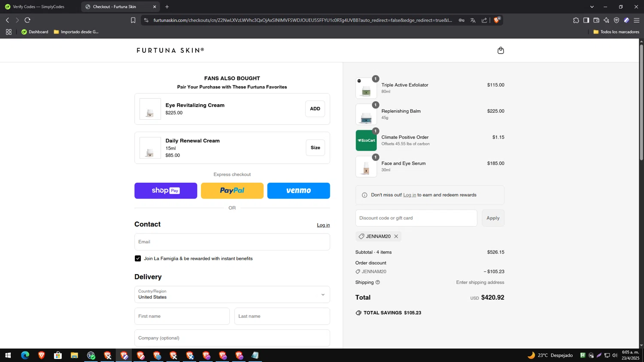The image size is (644, 362).
Task: Toggle Join La Famiglia checkbox
Action: point(138,259)
